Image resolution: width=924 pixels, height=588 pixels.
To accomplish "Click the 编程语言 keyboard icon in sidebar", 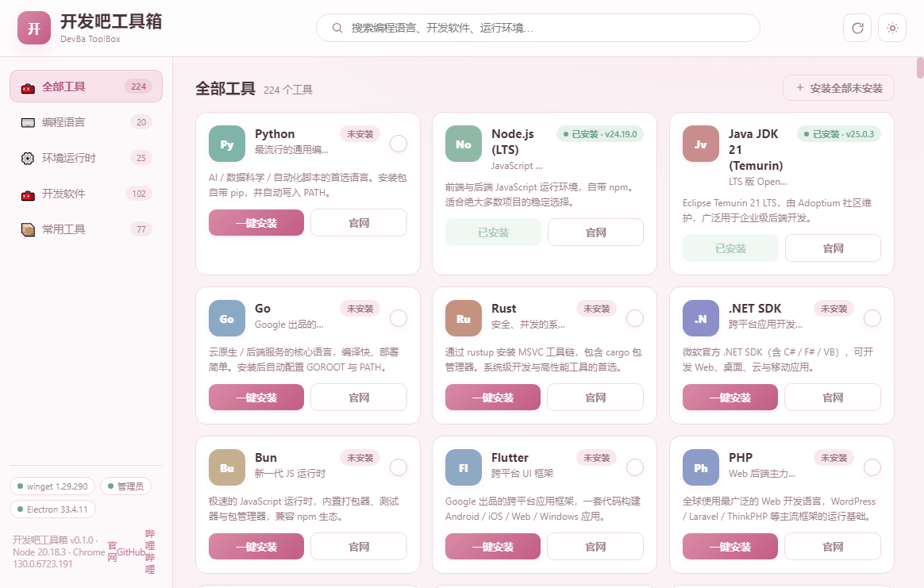I will coord(28,122).
